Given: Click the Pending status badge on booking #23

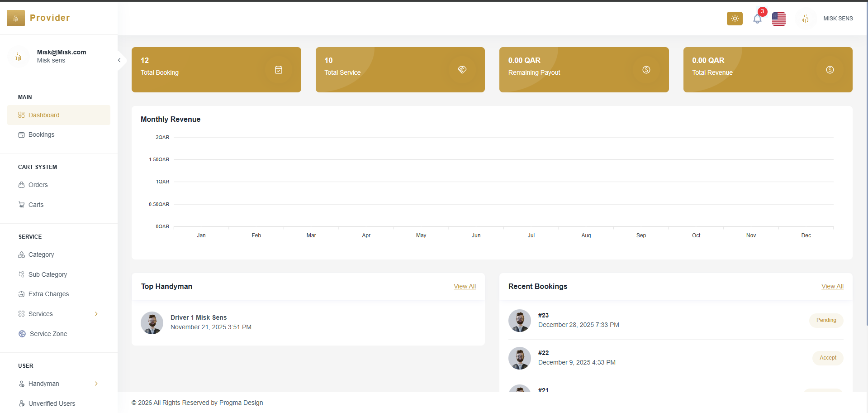Looking at the screenshot, I should (826, 320).
